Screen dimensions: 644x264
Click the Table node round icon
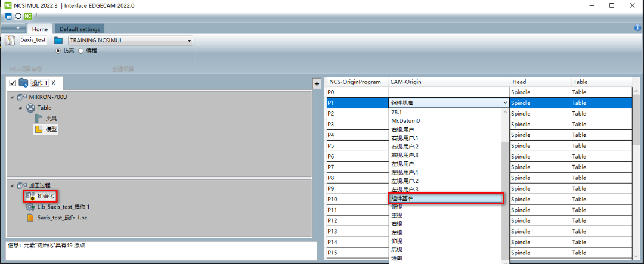(31, 108)
